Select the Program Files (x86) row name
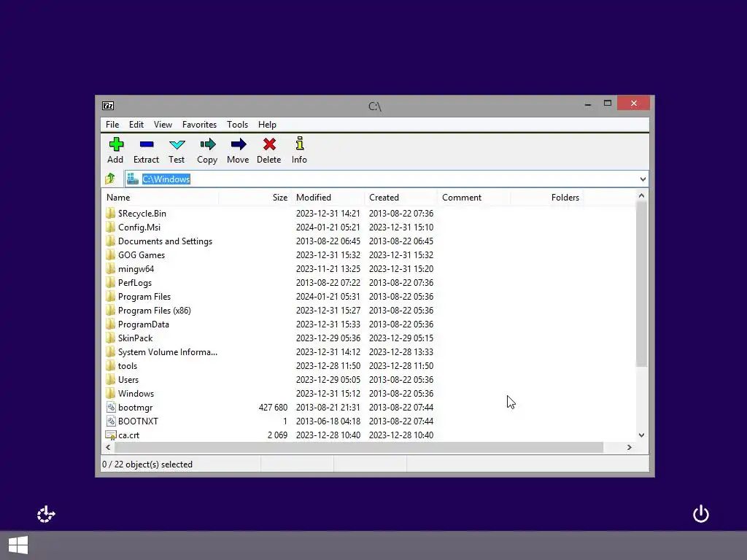Screen dimensions: 747x560 155,310
